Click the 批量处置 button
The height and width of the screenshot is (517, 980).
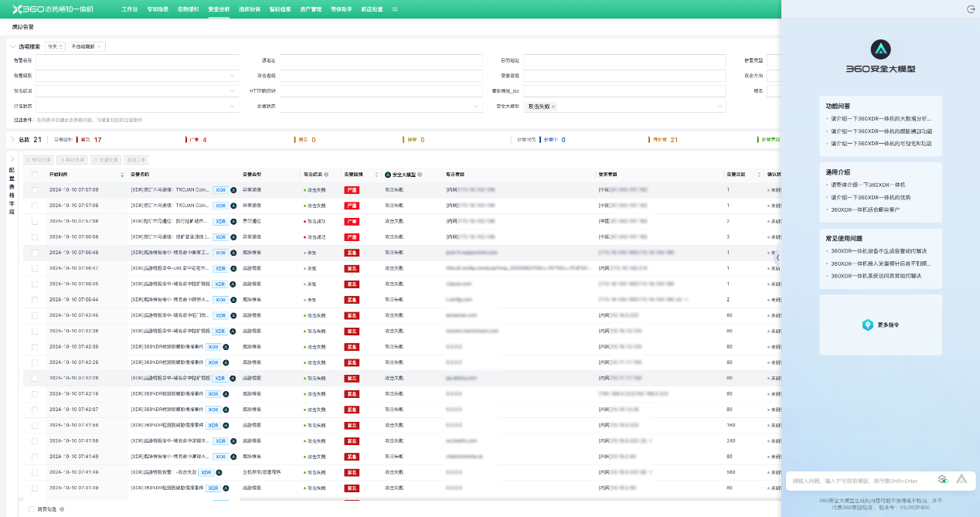click(106, 160)
